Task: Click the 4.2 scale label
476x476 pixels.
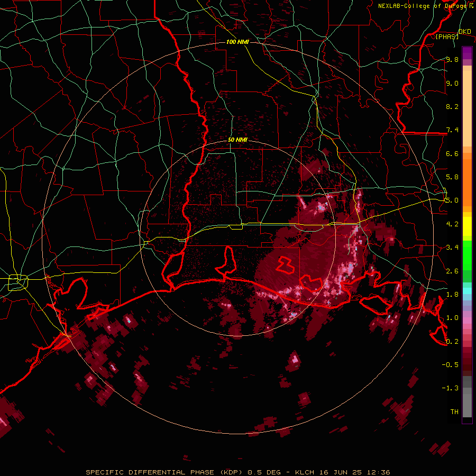Action: 452,224
